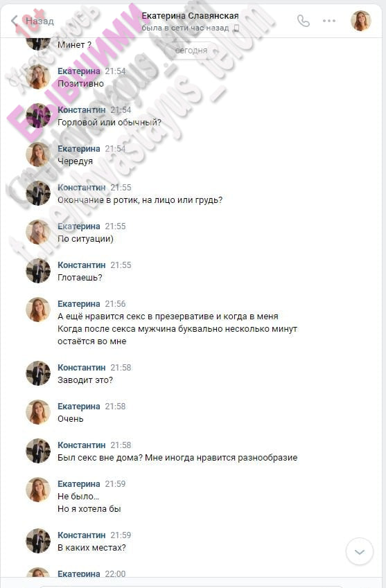Click the 21:58 timestamp beside Екатерина's Очень
The width and height of the screenshot is (386, 588).
click(x=115, y=407)
